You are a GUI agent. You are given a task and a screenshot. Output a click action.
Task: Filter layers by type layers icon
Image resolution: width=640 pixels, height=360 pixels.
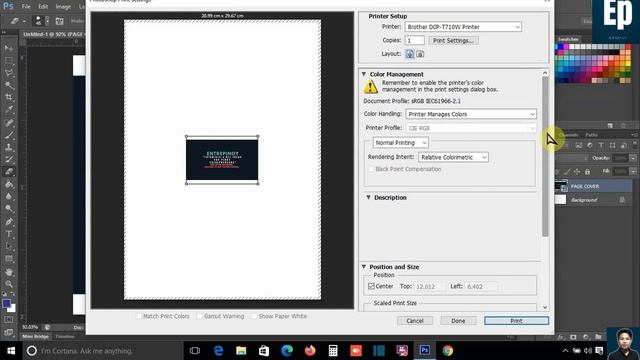[x=601, y=145]
